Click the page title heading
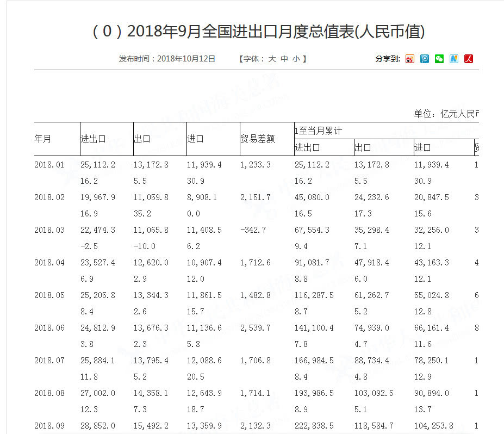This screenshot has width=504, height=434. [x=258, y=32]
